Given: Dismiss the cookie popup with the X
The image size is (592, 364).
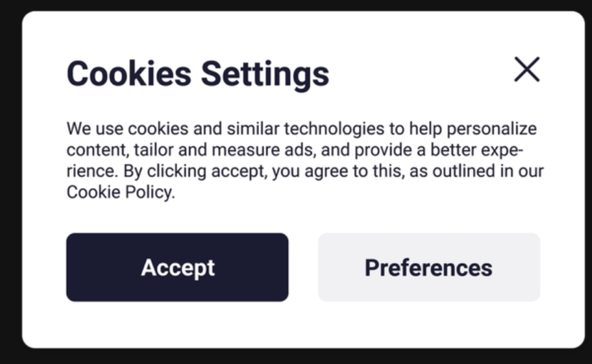Looking at the screenshot, I should coord(526,69).
